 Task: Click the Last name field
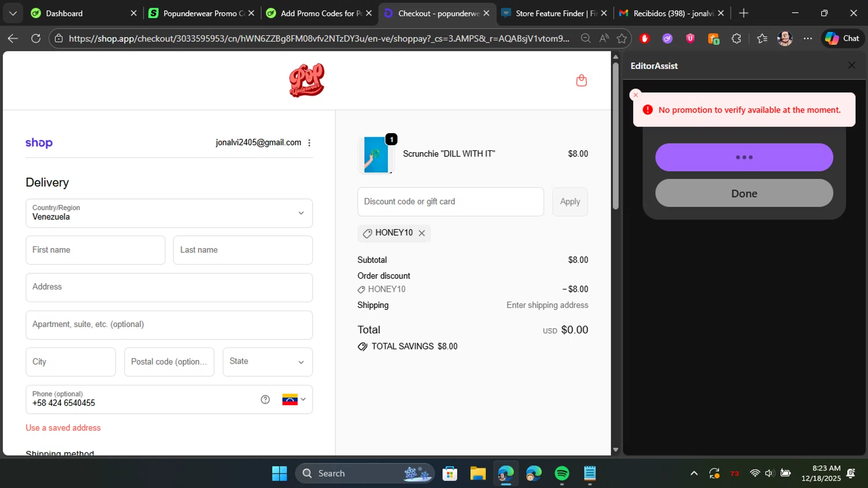pos(243,250)
